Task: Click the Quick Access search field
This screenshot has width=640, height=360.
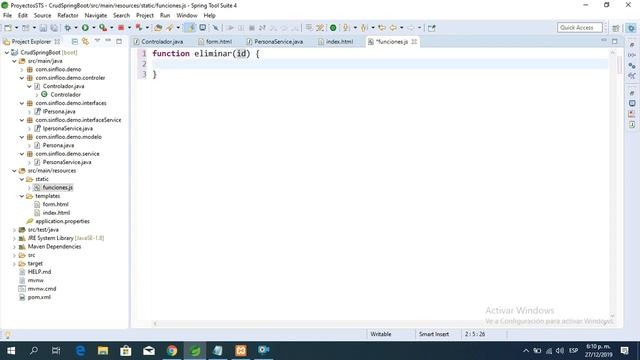Action: [580, 28]
